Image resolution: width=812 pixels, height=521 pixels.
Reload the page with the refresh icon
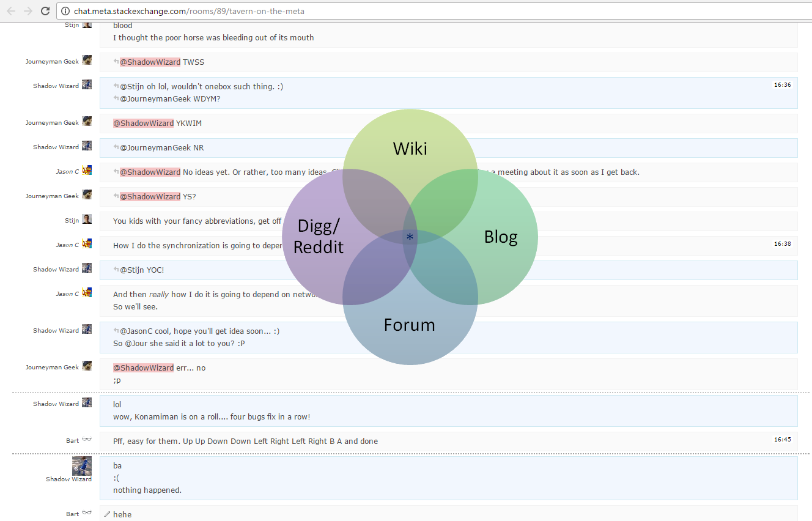(x=45, y=11)
